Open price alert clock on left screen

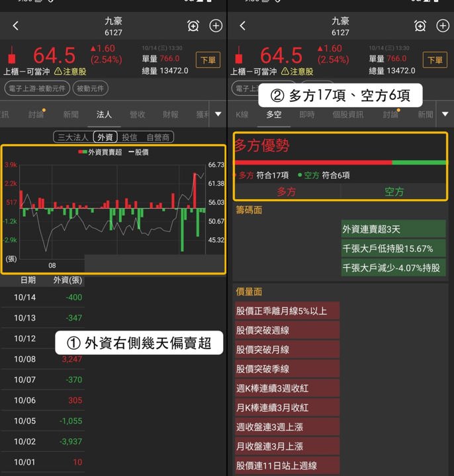(193, 26)
